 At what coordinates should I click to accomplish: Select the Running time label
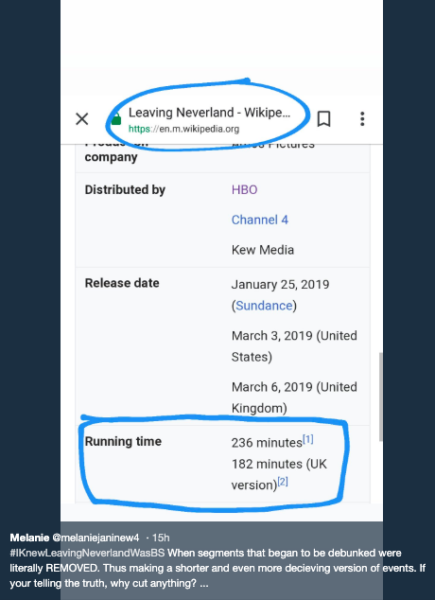pos(123,442)
